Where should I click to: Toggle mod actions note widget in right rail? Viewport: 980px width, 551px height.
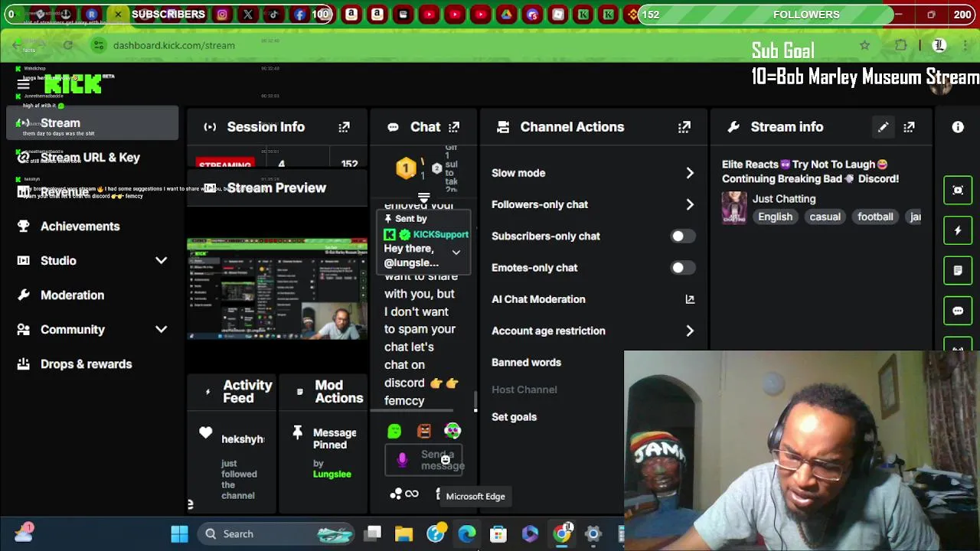tap(958, 270)
